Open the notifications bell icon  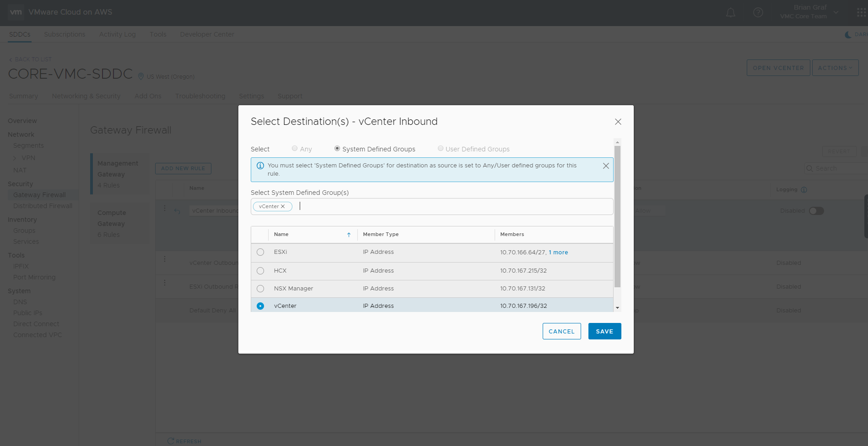coord(731,13)
